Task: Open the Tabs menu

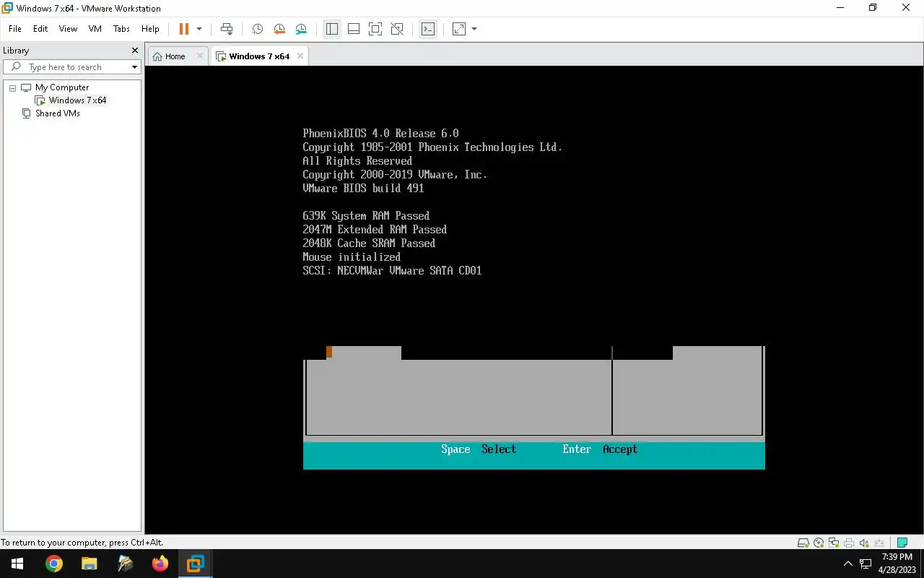Action: pyautogui.click(x=121, y=29)
